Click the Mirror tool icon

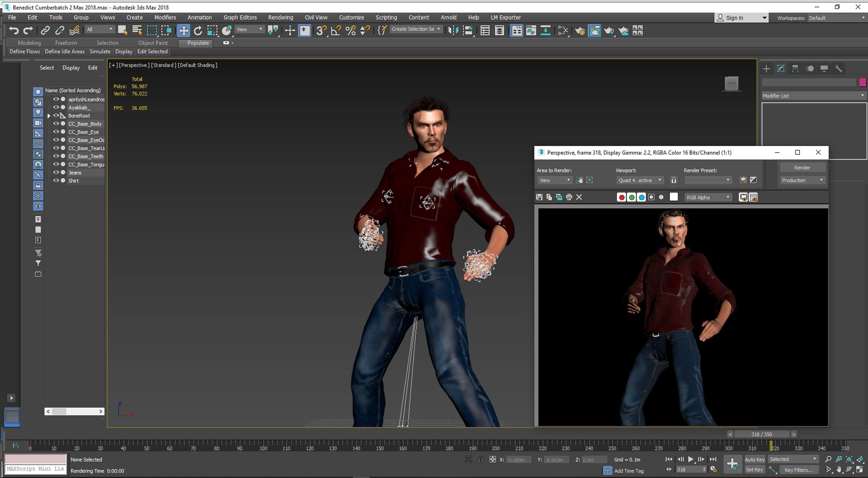click(x=453, y=31)
